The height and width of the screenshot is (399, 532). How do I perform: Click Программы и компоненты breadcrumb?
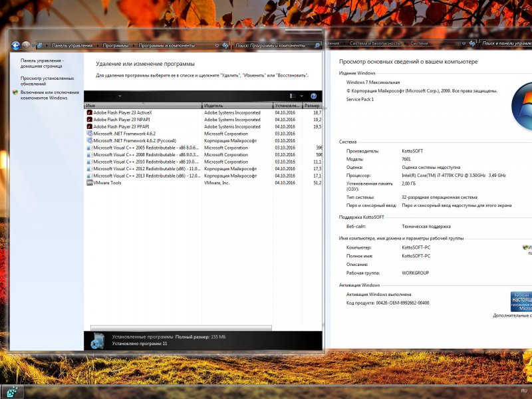point(167,45)
